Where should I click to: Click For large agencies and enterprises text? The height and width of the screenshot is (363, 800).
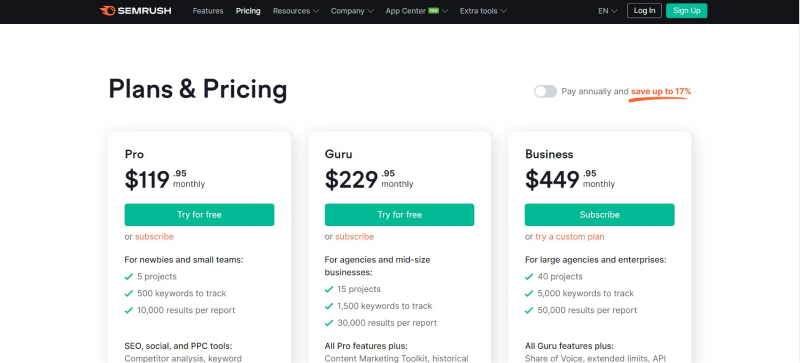pos(596,260)
